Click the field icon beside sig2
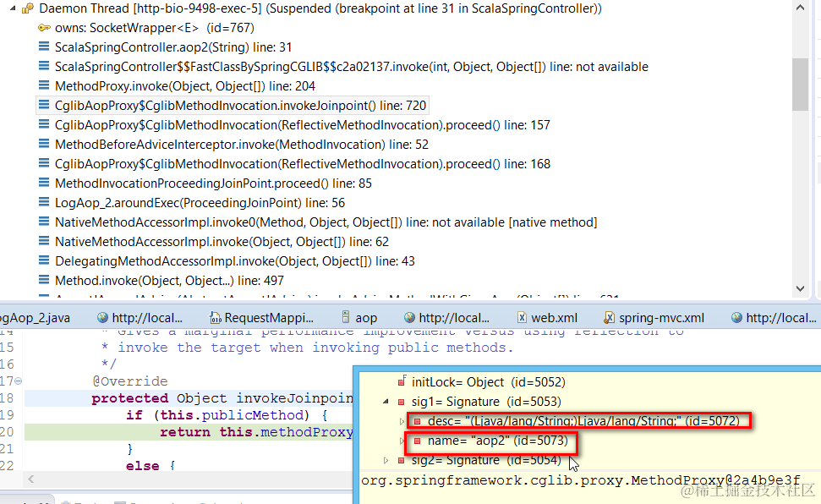This screenshot has width=821, height=504. [401, 461]
